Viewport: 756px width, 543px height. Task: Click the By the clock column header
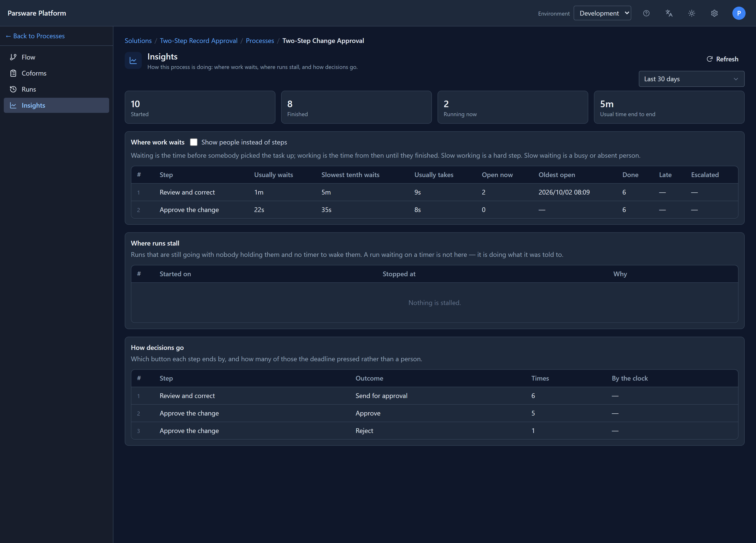tap(630, 378)
